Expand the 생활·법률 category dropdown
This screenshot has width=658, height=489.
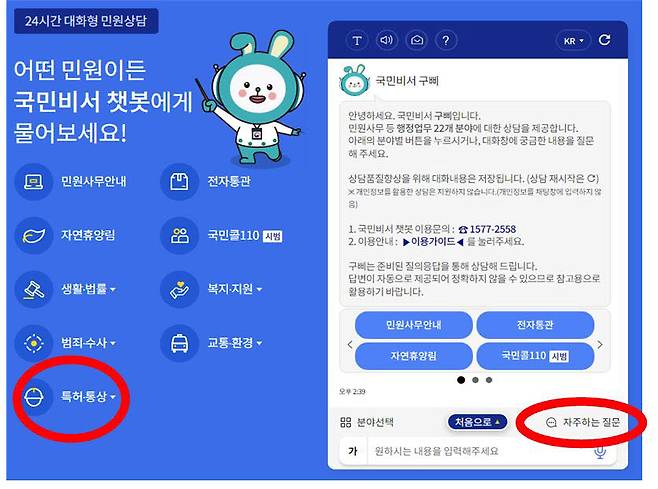point(89,289)
